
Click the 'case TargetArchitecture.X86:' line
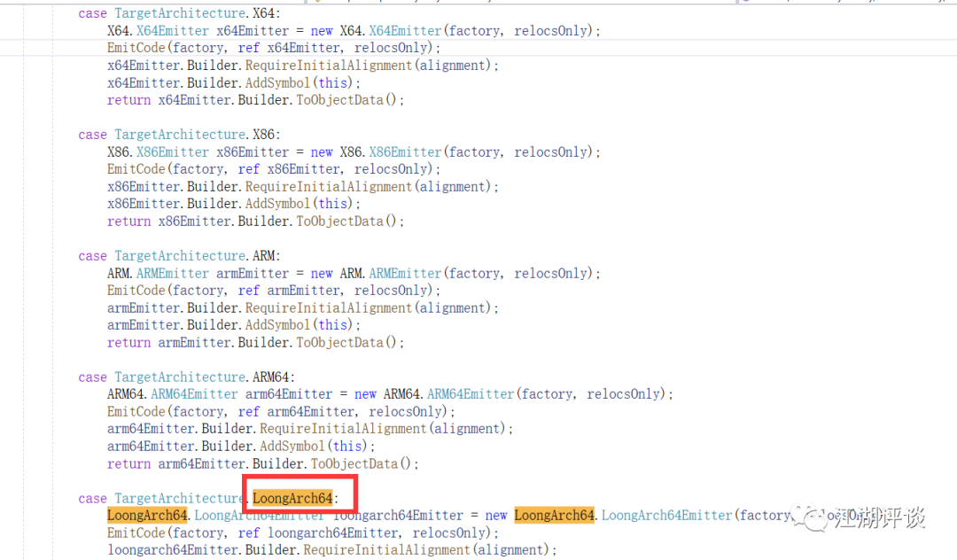coord(179,135)
